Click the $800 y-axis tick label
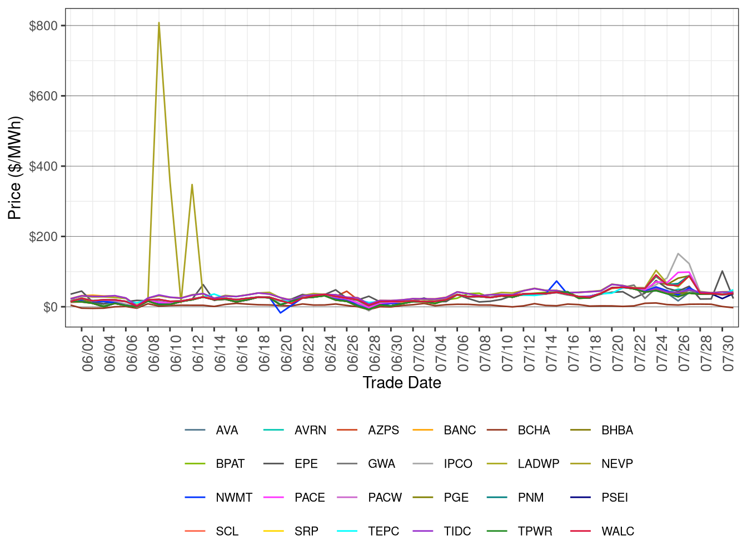Viewport: 747px width, 560px height. point(44,26)
